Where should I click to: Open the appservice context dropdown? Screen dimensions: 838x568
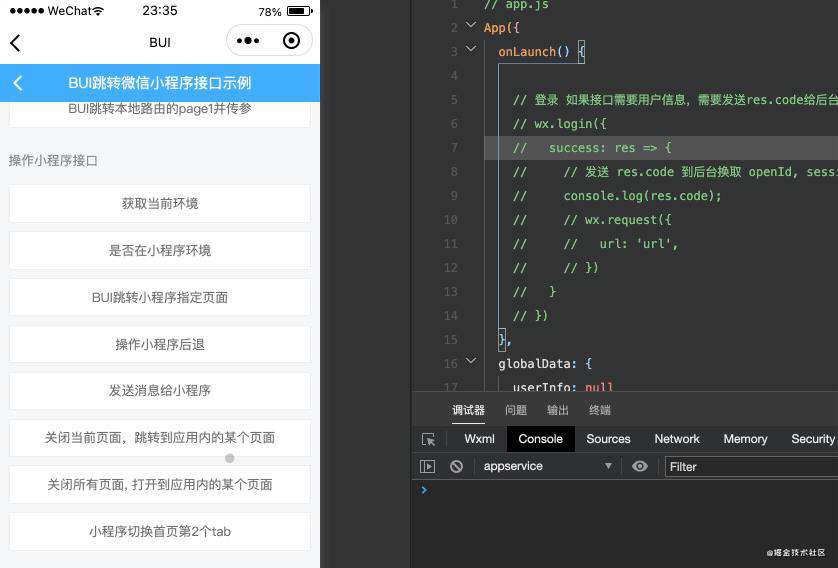pyautogui.click(x=547, y=466)
